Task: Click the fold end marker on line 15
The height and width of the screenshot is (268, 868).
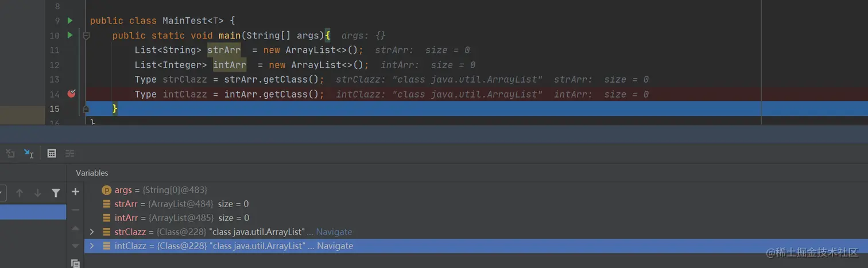Action: point(86,108)
